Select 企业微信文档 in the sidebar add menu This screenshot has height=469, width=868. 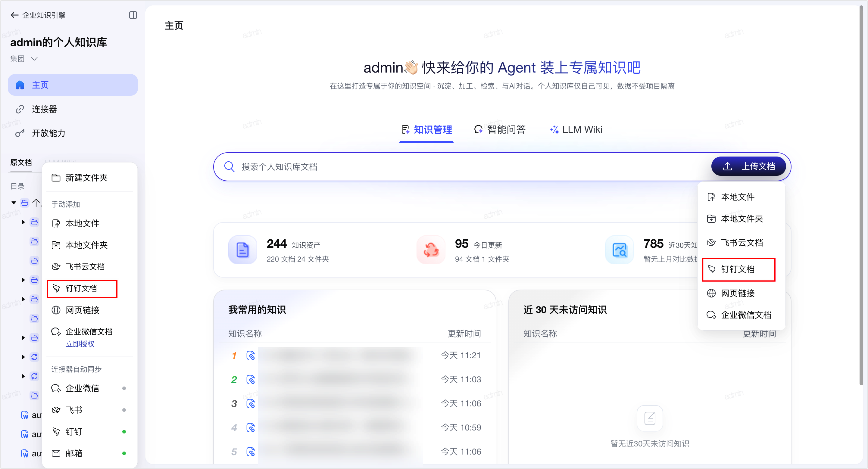point(90,332)
